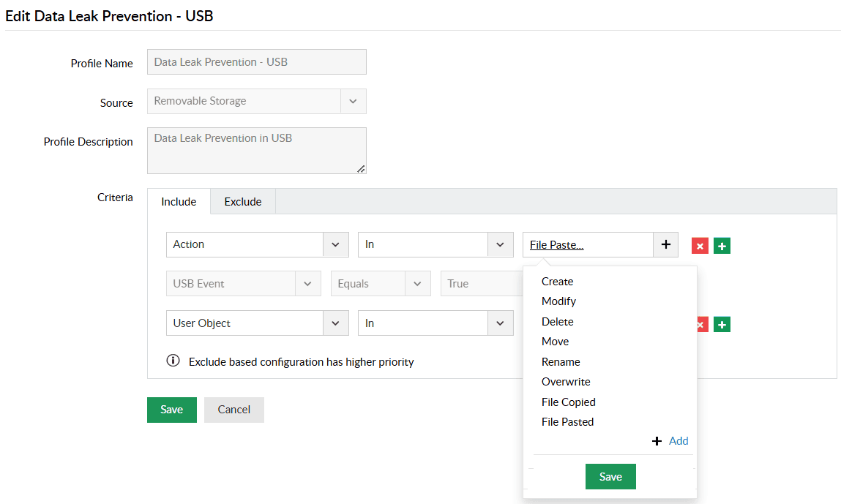Screen dimensions: 841x504
Task: Cancel editing the profile
Action: [233, 410]
